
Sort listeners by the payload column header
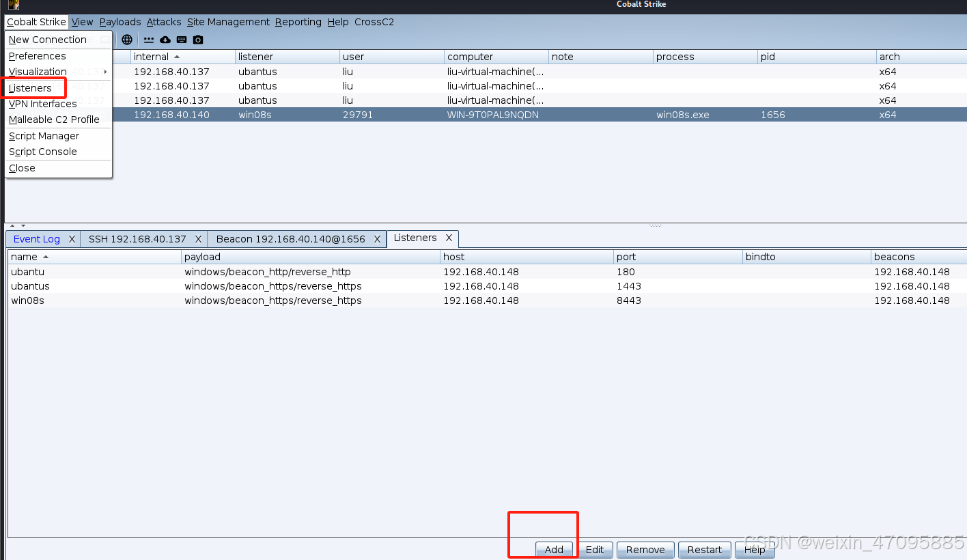[x=311, y=257]
